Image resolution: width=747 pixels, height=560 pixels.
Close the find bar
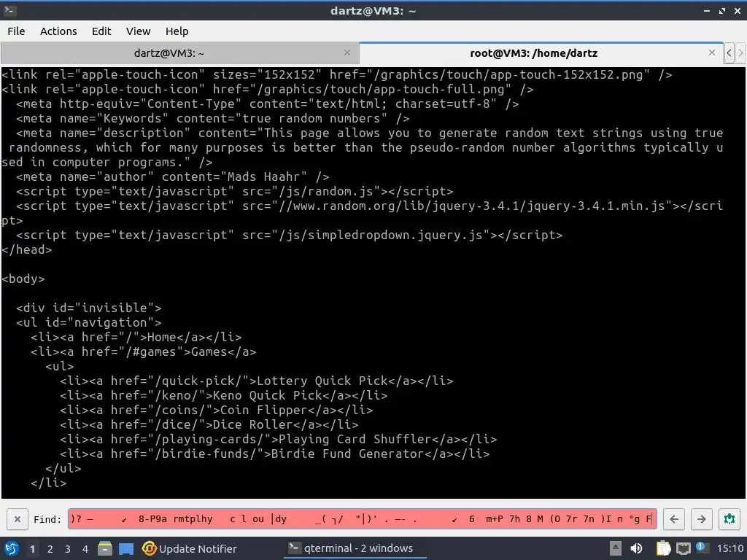click(18, 519)
